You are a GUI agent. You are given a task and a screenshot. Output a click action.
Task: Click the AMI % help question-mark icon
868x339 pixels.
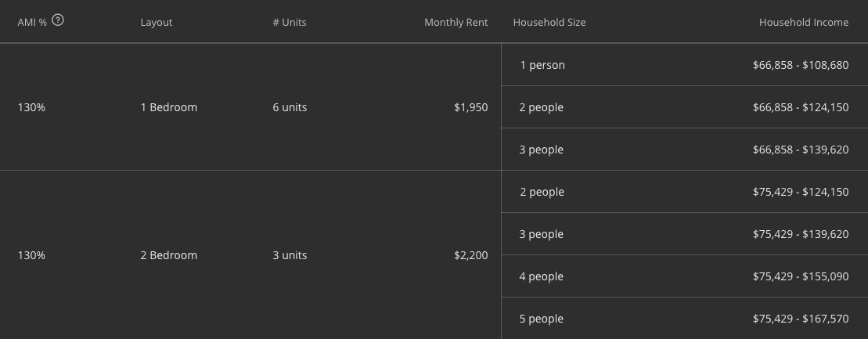click(x=58, y=20)
